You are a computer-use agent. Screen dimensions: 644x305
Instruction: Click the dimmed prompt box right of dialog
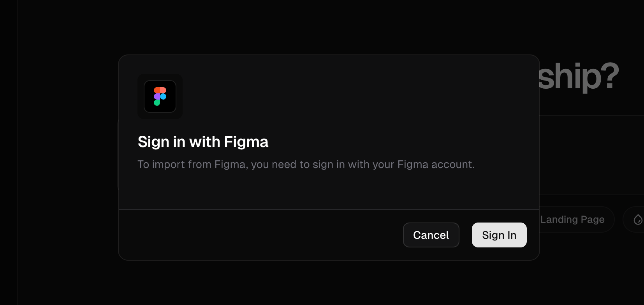pos(592,155)
